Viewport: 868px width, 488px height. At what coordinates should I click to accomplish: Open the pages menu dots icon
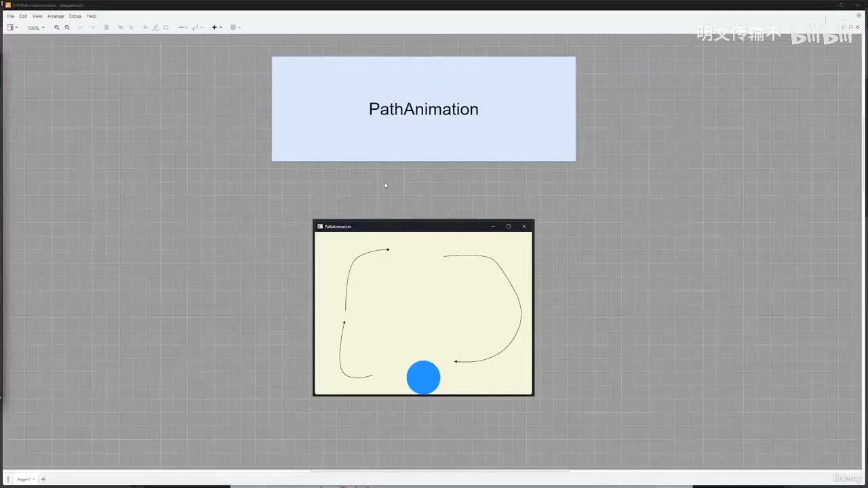(8, 479)
